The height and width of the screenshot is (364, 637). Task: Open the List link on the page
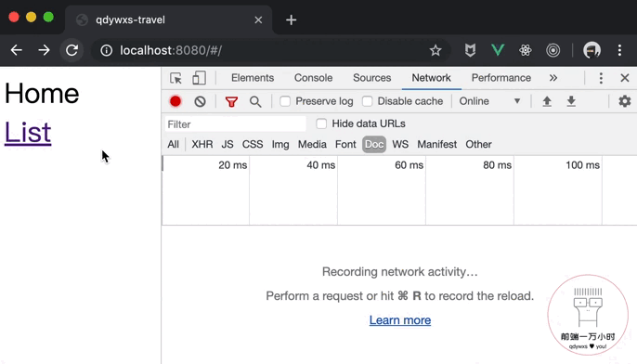pos(28,133)
